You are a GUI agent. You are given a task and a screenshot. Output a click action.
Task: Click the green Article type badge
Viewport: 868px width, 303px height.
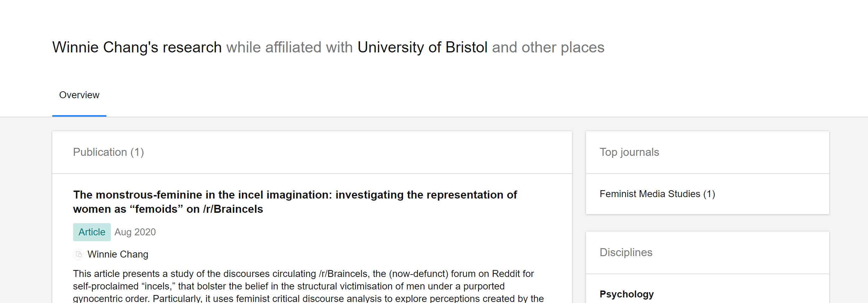click(x=92, y=232)
